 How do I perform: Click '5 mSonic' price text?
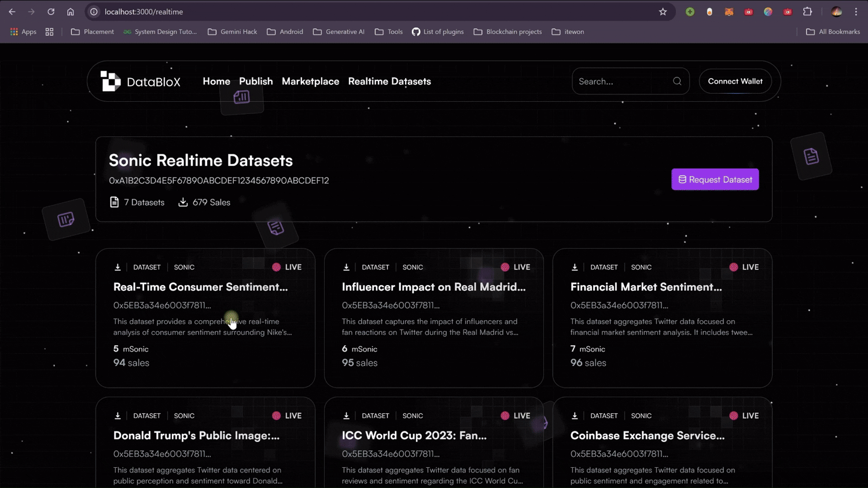tap(131, 349)
